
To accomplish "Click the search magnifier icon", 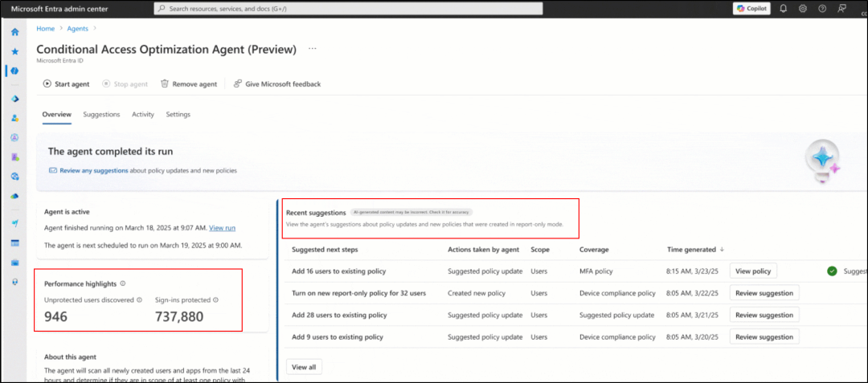I will [162, 9].
